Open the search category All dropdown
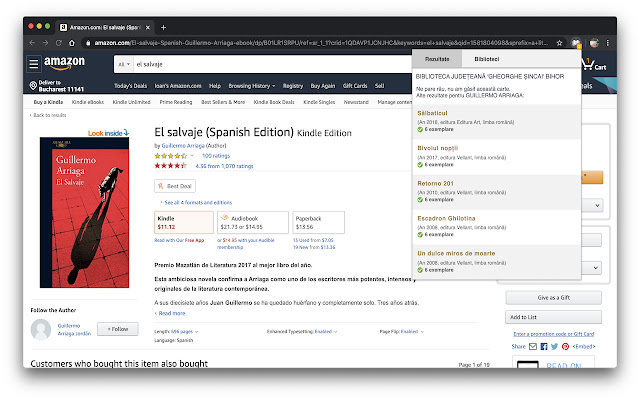 tap(124, 64)
